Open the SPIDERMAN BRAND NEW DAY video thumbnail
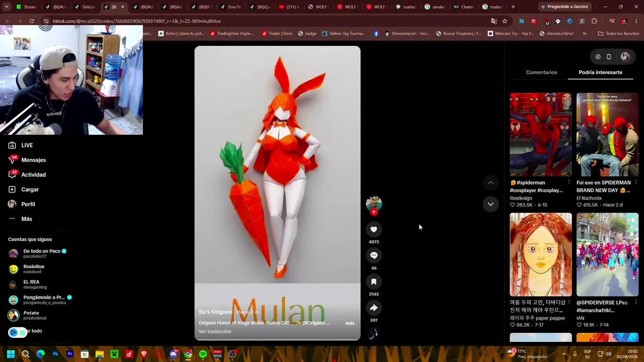 click(607, 134)
